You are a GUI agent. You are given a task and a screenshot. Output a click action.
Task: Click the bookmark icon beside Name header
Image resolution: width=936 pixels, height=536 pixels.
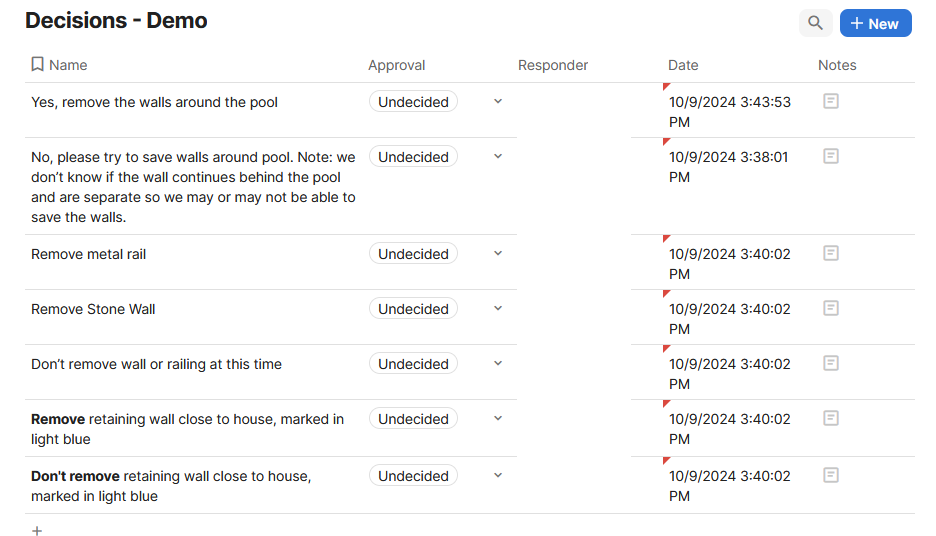pos(37,65)
